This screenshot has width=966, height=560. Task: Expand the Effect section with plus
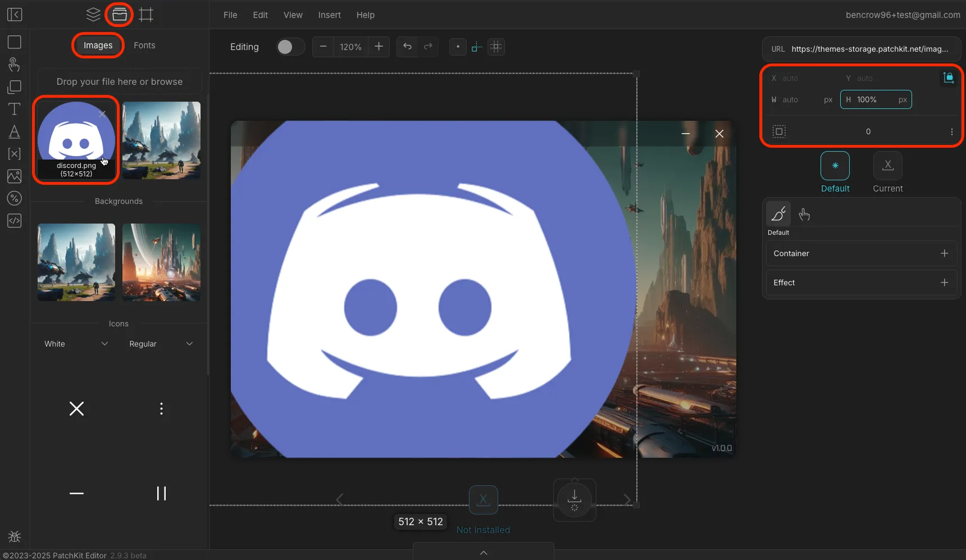(945, 283)
